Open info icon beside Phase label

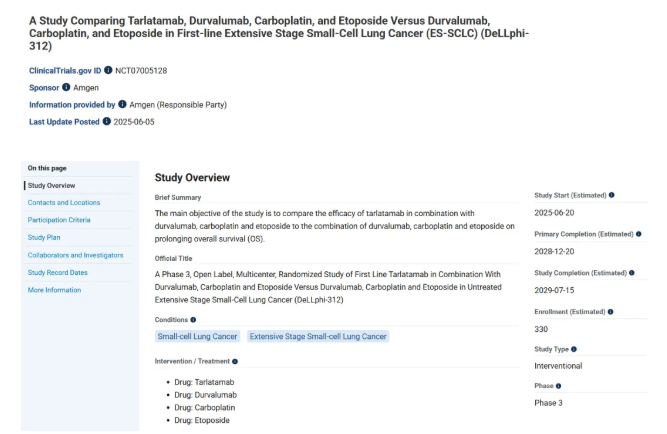coord(558,386)
